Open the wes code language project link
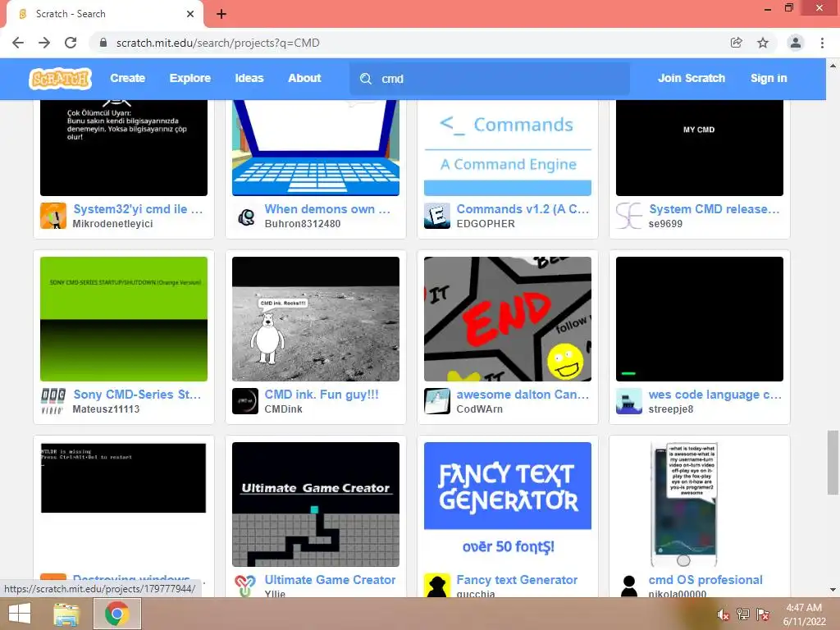This screenshot has height=630, width=840. (x=715, y=395)
